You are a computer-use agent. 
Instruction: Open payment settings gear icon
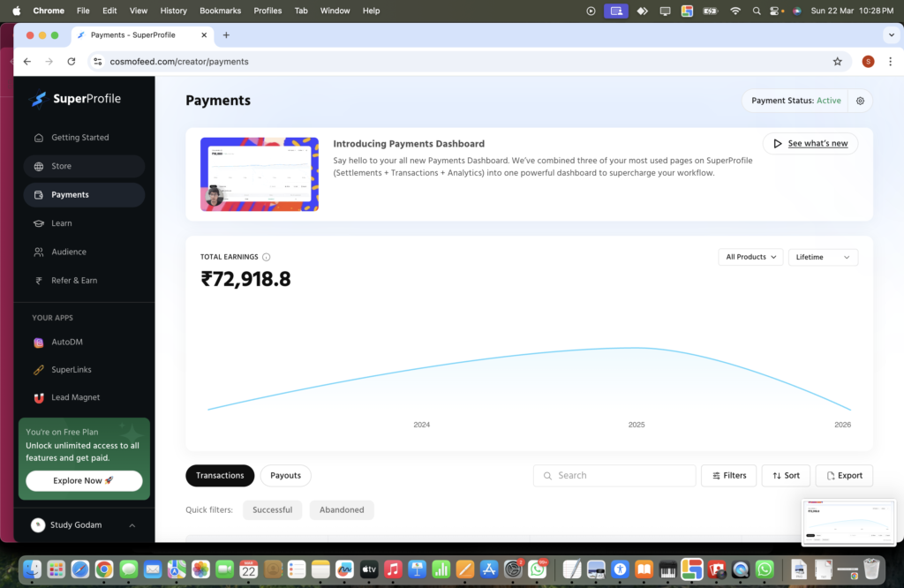860,101
